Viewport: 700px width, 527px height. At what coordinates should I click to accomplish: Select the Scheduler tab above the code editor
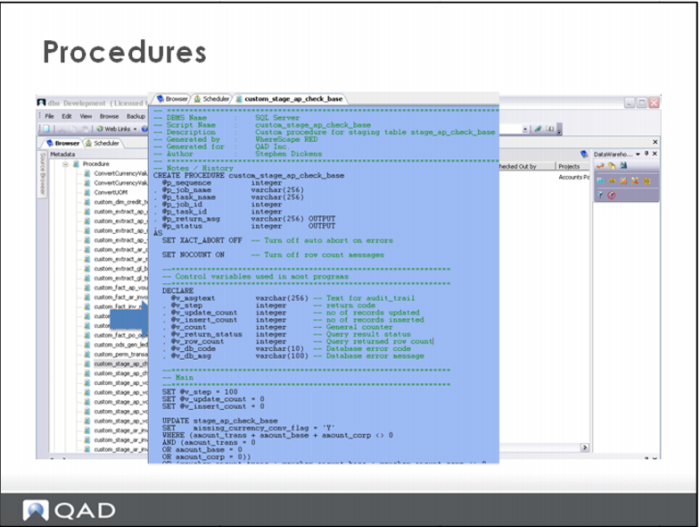click(212, 99)
